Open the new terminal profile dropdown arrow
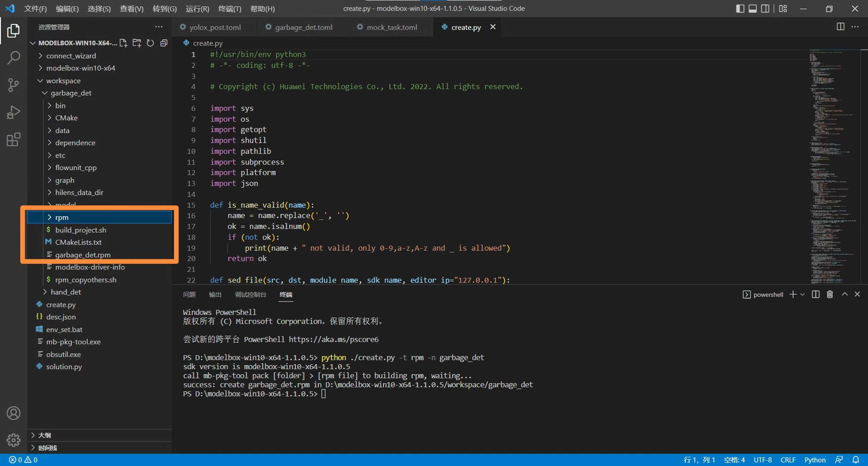868x466 pixels. (x=803, y=294)
